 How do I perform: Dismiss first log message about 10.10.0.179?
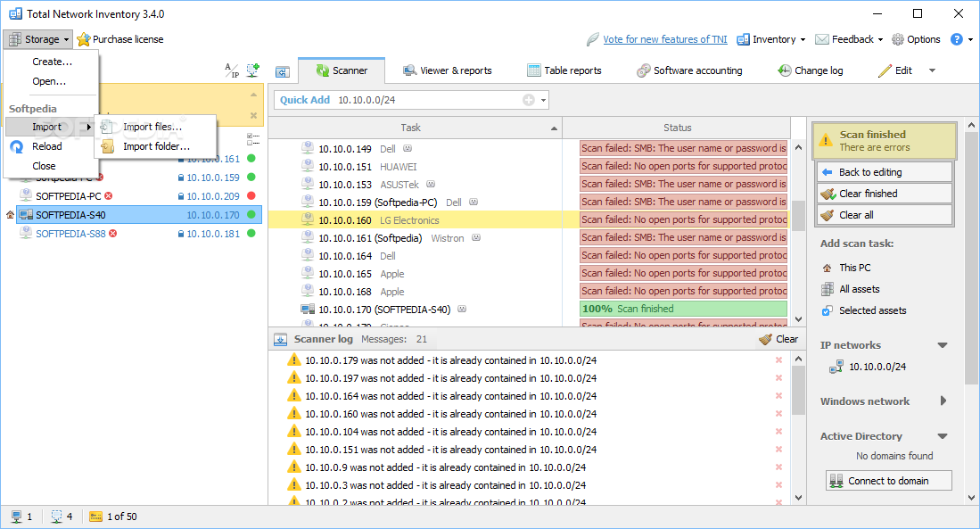778,360
